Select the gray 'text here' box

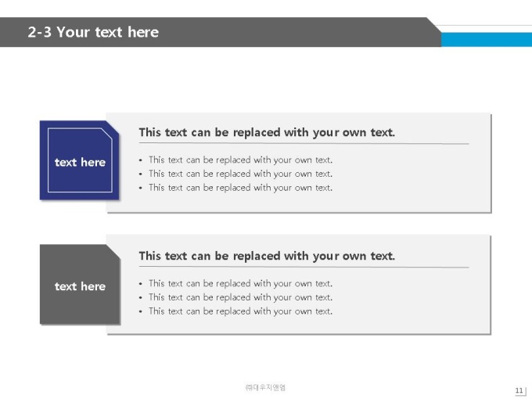click(80, 284)
